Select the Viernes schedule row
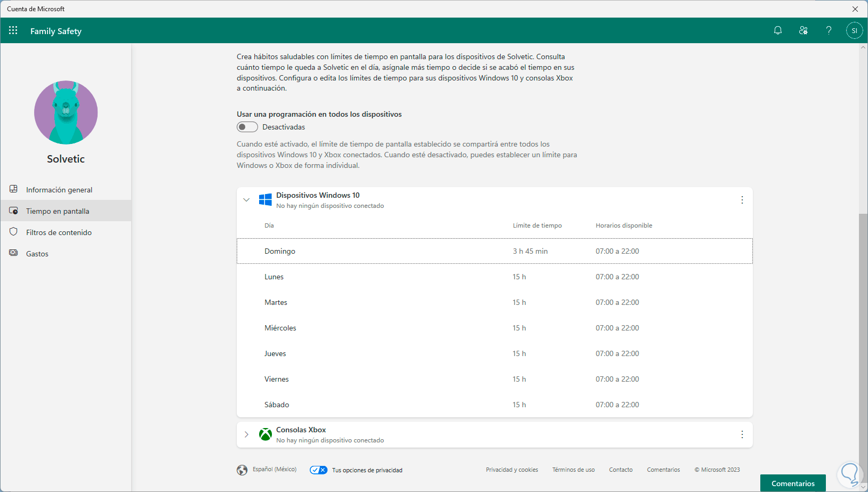This screenshot has width=868, height=492. 495,379
